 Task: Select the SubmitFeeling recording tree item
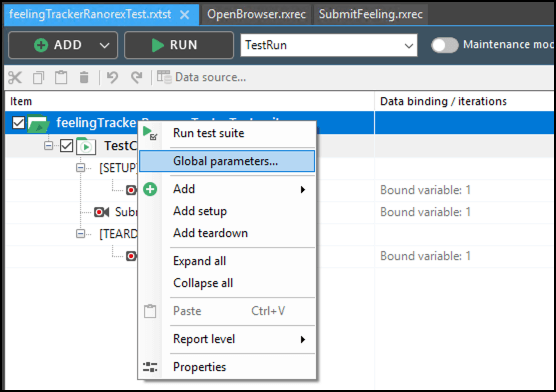[x=126, y=212]
